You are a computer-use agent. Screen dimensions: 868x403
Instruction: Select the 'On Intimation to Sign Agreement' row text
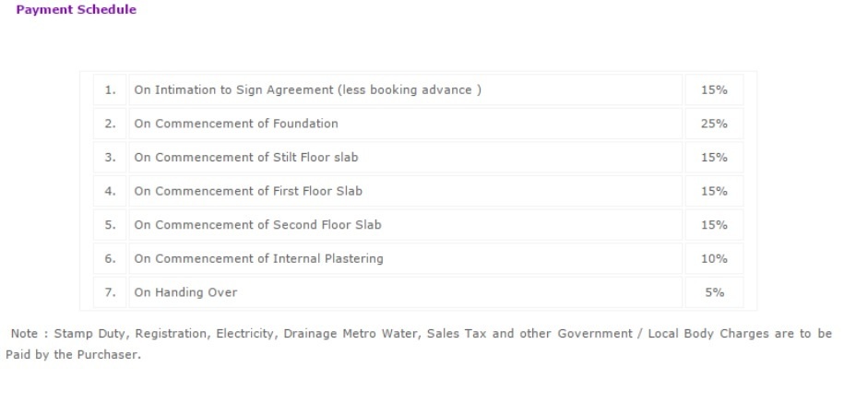coord(307,90)
